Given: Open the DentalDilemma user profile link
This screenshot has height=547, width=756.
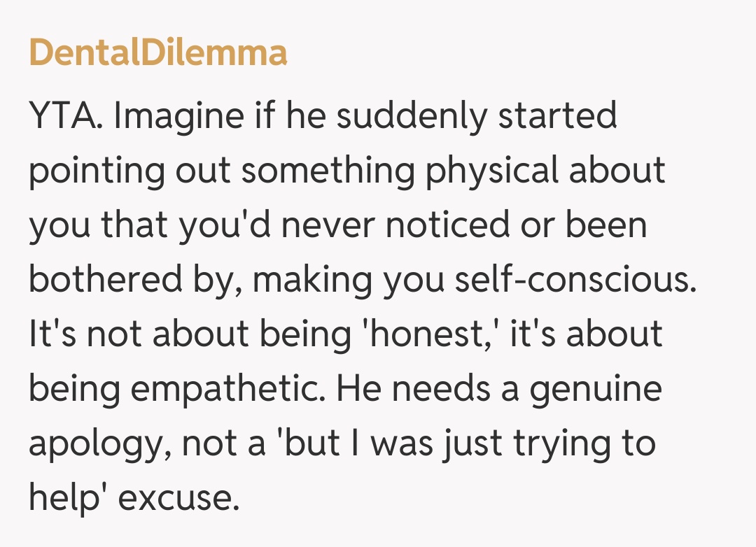Looking at the screenshot, I should 157,52.
